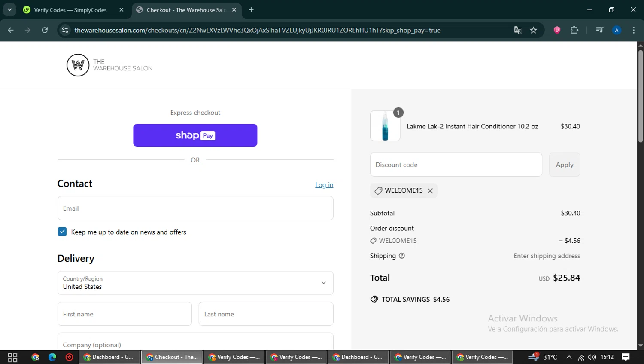View site information icon in address bar
Screen dimensions: 644x364
[65, 30]
